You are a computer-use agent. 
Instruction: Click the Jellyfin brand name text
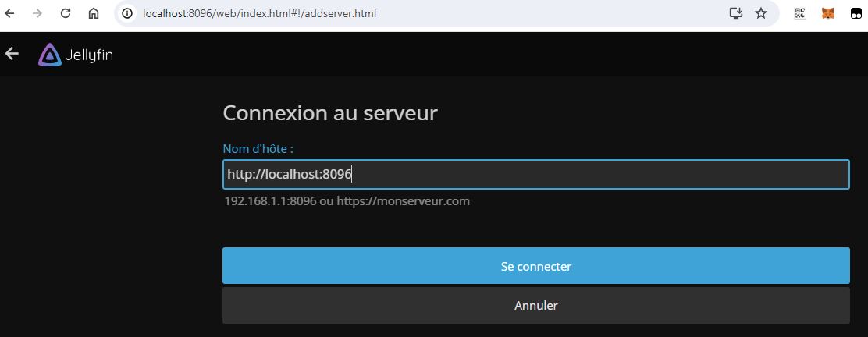pyautogui.click(x=89, y=55)
